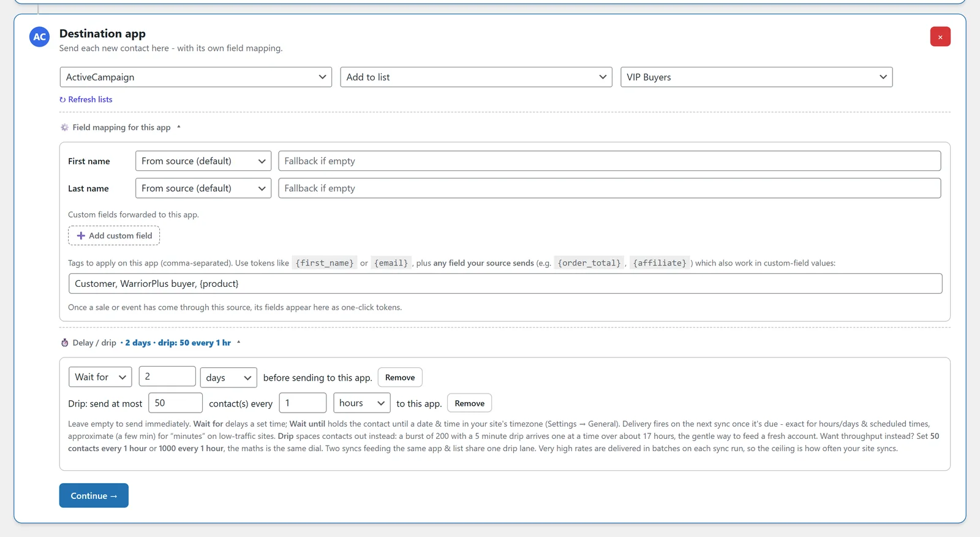This screenshot has width=980, height=537.
Task: Open the days unit dropdown
Action: [x=228, y=378]
